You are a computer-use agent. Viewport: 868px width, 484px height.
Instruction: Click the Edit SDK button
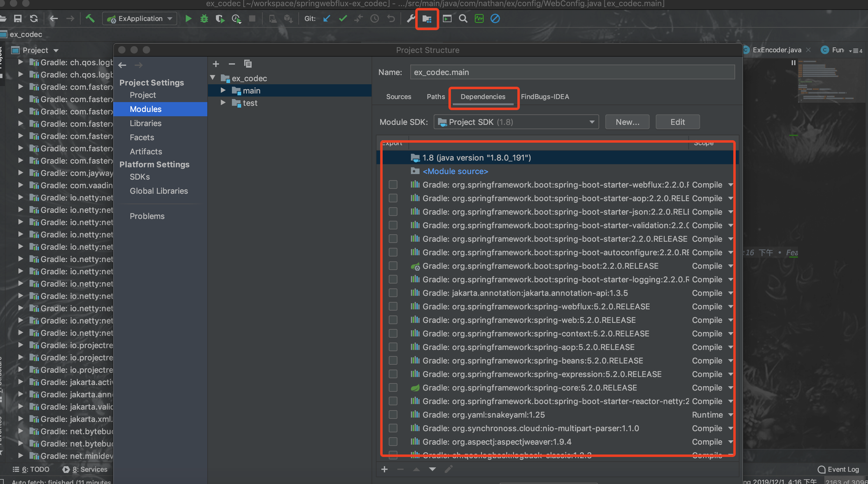coord(677,122)
